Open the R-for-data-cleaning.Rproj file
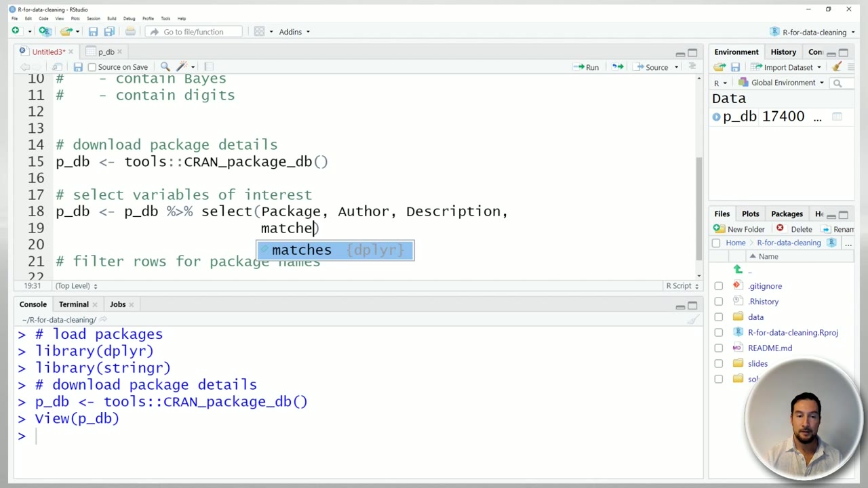Viewport: 868px width, 488px height. pos(792,333)
